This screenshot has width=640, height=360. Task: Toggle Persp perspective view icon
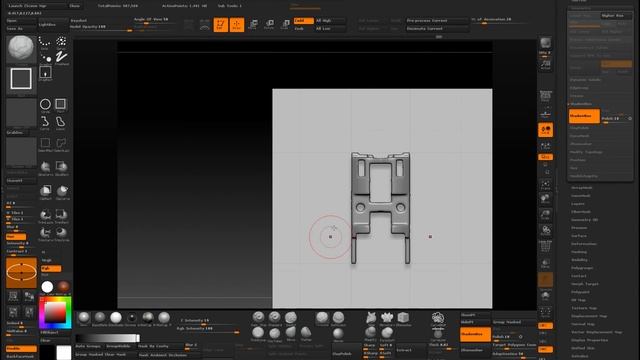click(x=545, y=96)
